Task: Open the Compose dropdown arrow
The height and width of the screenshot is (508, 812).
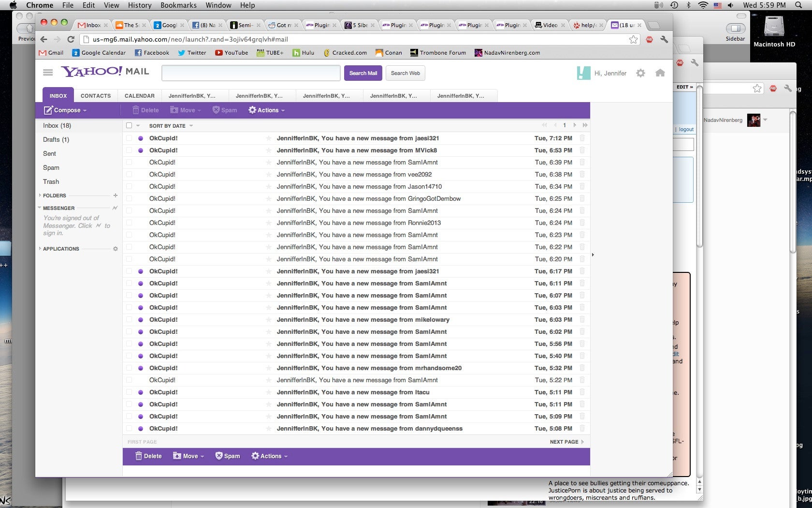Action: [x=85, y=111]
